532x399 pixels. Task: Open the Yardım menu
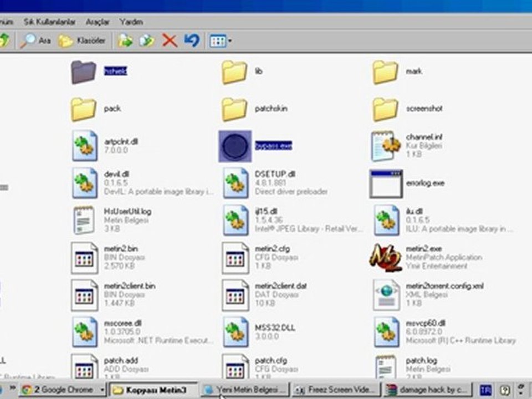(131, 22)
